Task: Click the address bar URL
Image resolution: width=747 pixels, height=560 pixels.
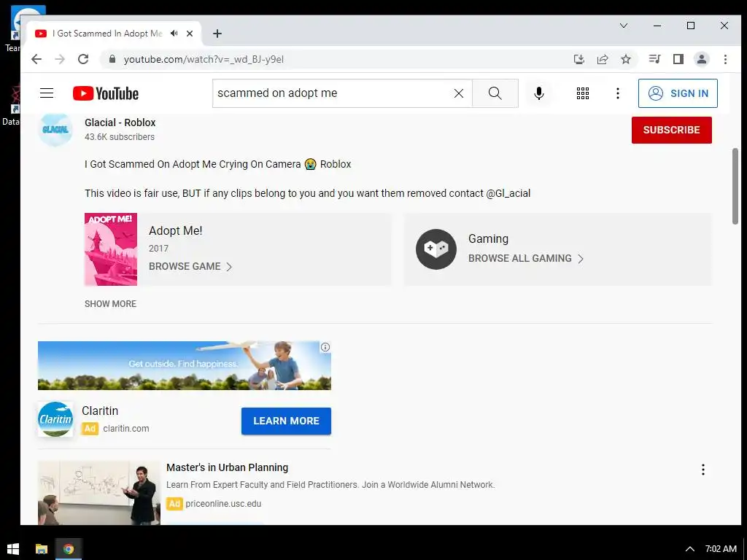Action: pos(204,60)
